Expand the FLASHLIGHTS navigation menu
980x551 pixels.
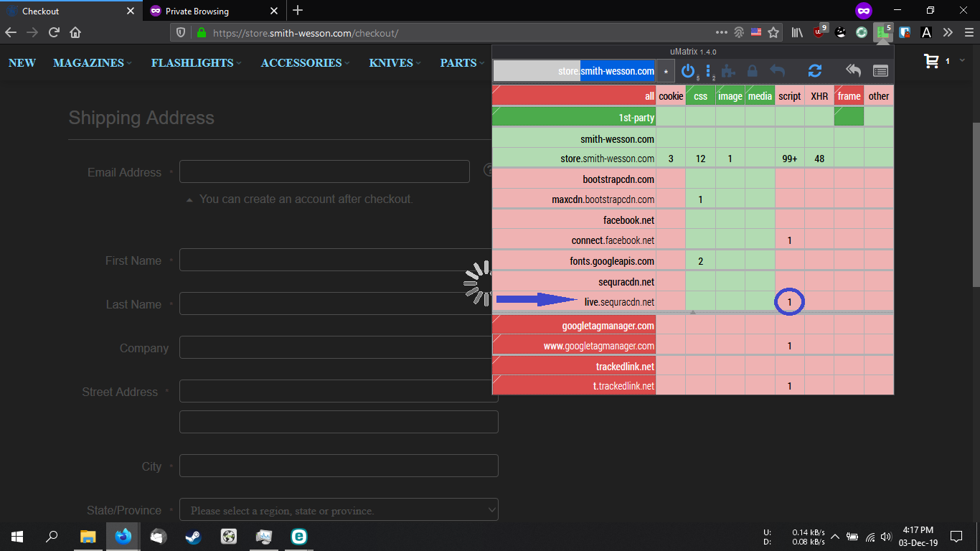pyautogui.click(x=197, y=62)
